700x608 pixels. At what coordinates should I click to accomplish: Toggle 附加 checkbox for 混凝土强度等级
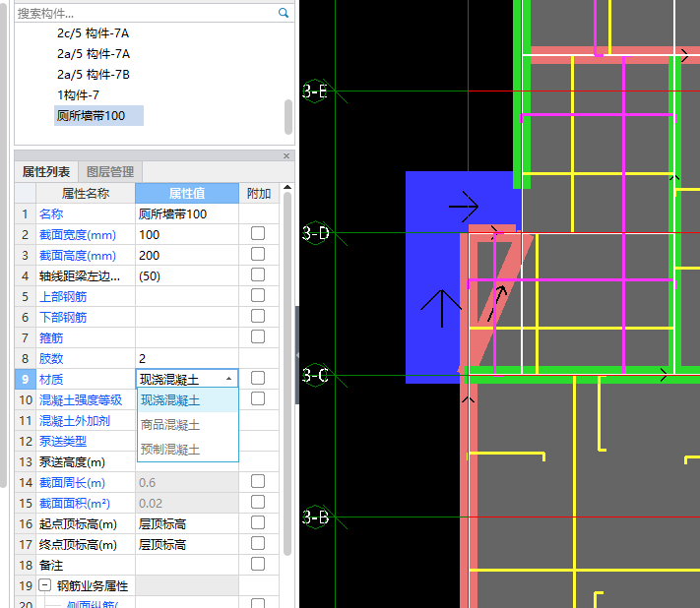tap(258, 398)
